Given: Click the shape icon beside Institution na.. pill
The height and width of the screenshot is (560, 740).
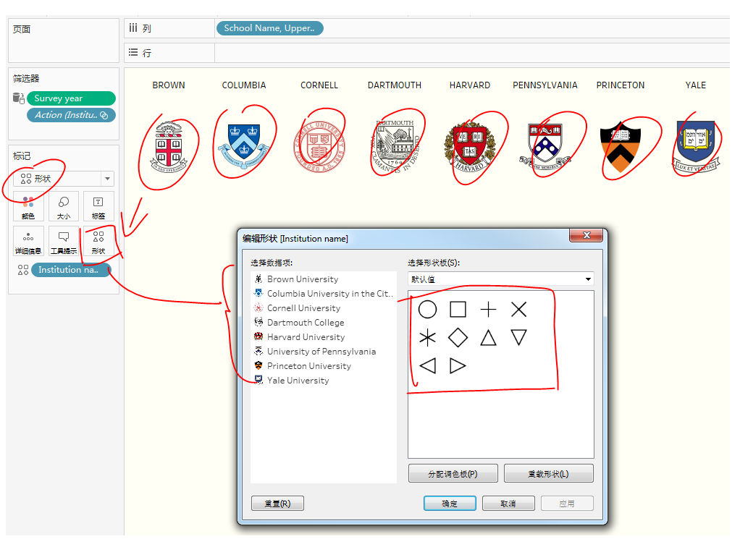Looking at the screenshot, I should pos(23,270).
